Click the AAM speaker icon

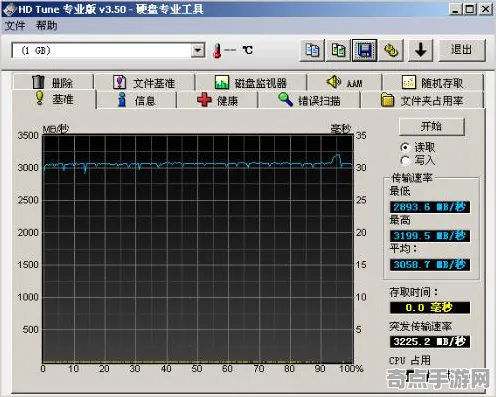[x=333, y=81]
